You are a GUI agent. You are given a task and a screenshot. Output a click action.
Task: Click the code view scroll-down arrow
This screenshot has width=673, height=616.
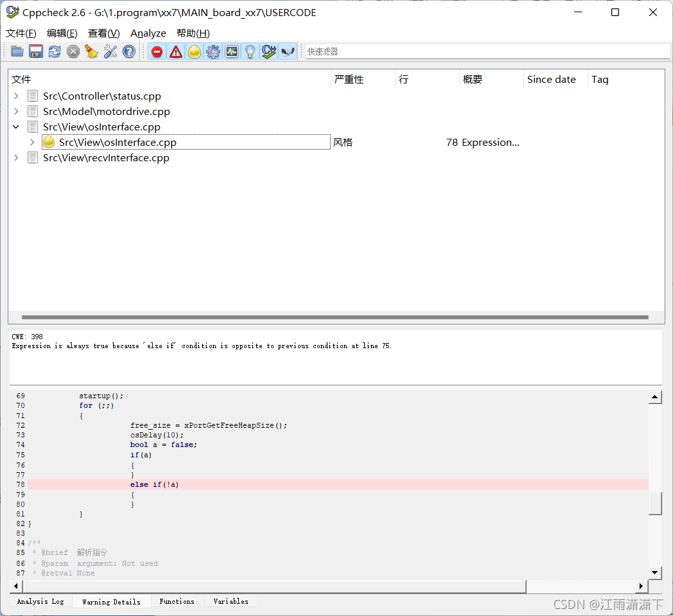tap(654, 572)
